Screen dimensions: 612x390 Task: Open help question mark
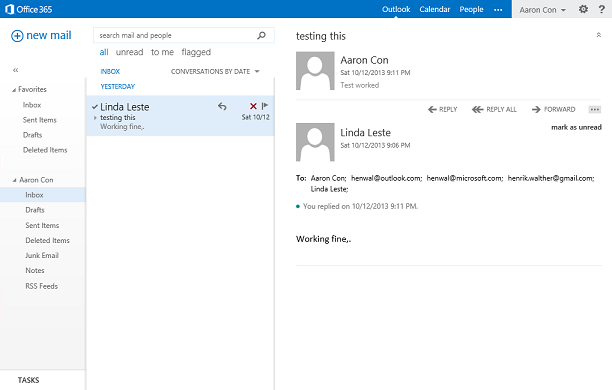(602, 9)
